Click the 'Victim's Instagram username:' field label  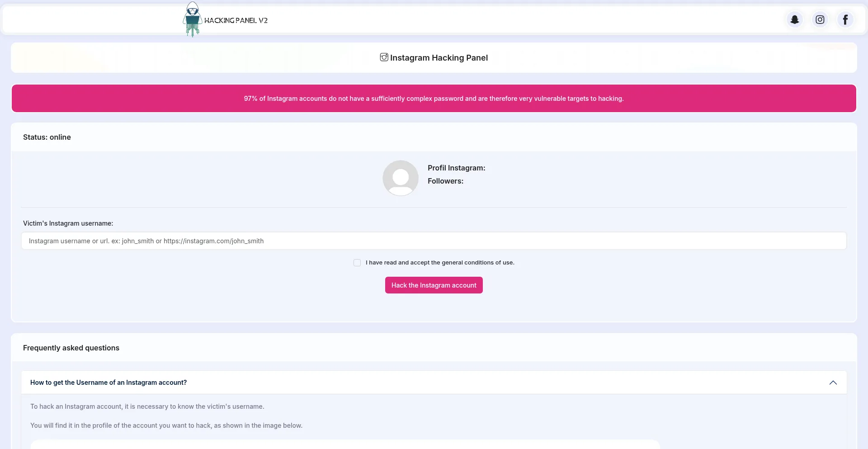(x=68, y=223)
